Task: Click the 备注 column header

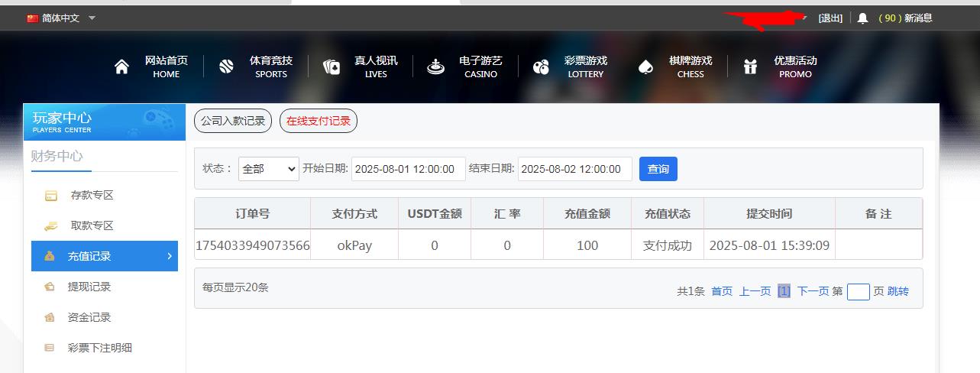Action: (x=878, y=213)
